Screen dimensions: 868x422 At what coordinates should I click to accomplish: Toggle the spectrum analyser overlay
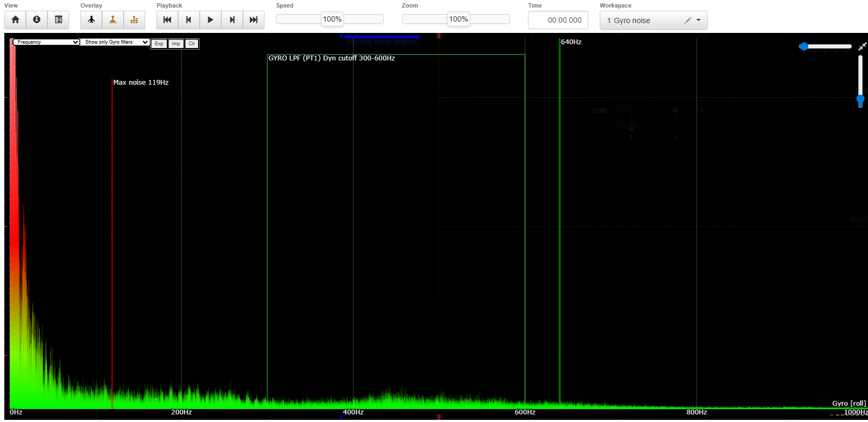tap(134, 20)
